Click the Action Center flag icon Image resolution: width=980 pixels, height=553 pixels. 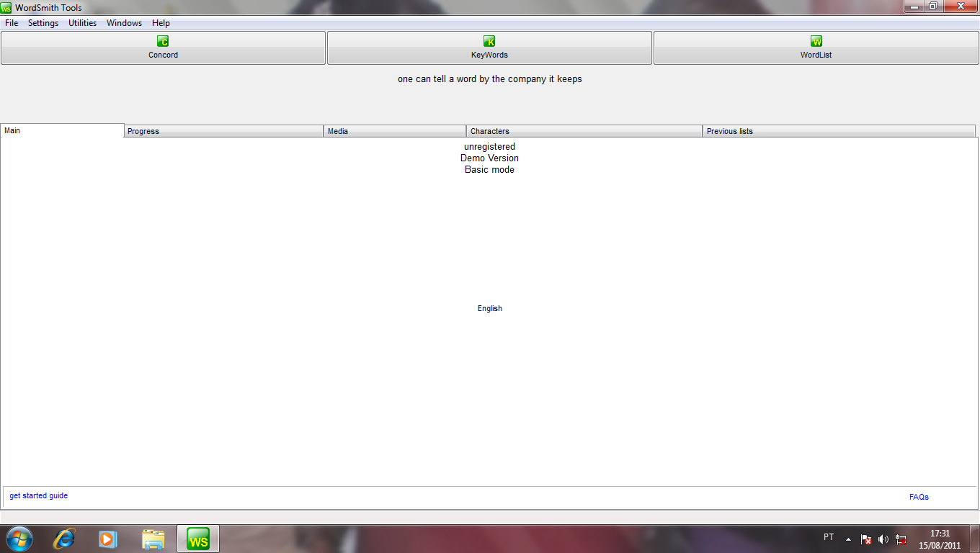[866, 539]
